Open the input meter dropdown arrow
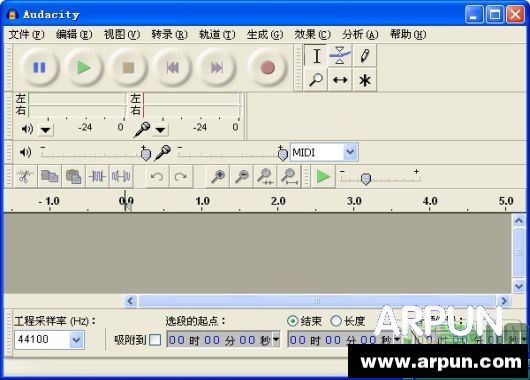Viewport: 530px width, 380px height. coord(161,129)
